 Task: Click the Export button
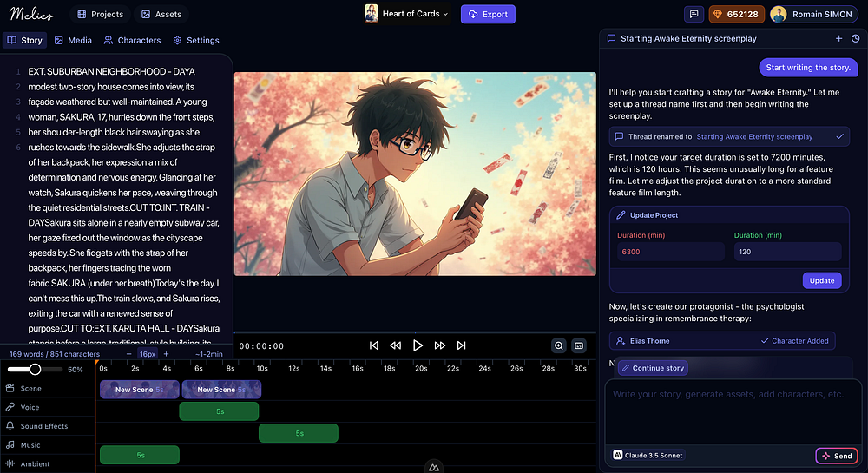tap(488, 15)
